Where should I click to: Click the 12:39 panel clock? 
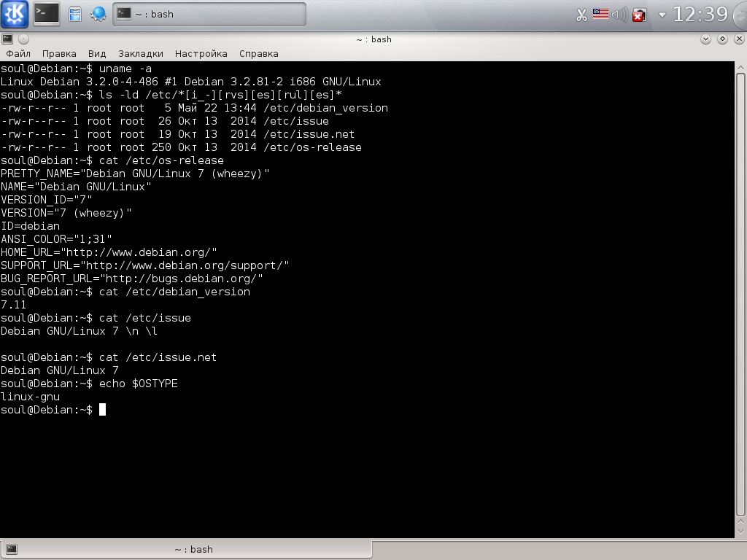tap(700, 15)
